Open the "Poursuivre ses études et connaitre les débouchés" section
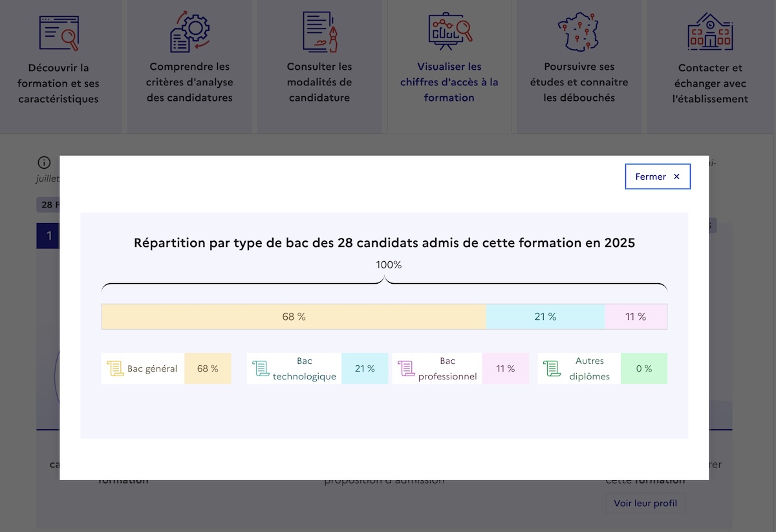The height and width of the screenshot is (532, 776). pos(579,82)
